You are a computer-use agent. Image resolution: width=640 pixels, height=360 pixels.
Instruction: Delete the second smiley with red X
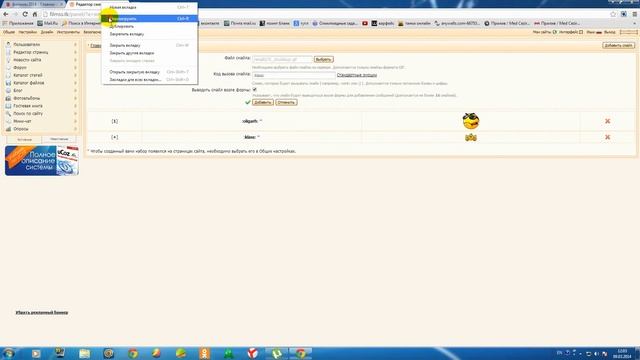(607, 137)
